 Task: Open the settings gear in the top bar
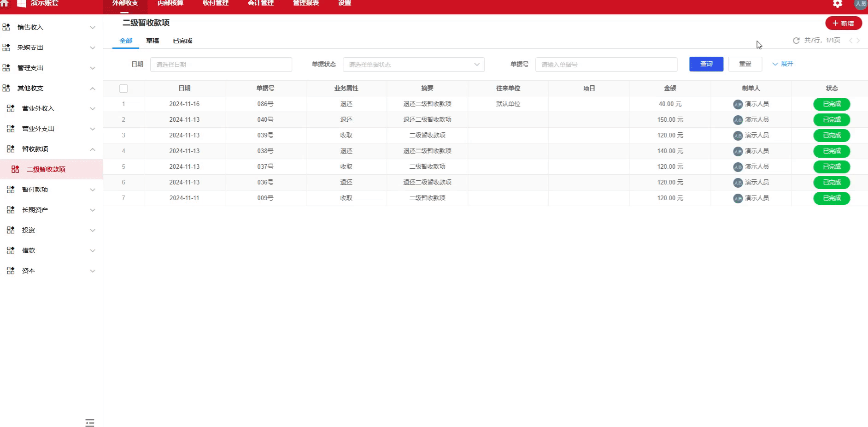pos(837,4)
